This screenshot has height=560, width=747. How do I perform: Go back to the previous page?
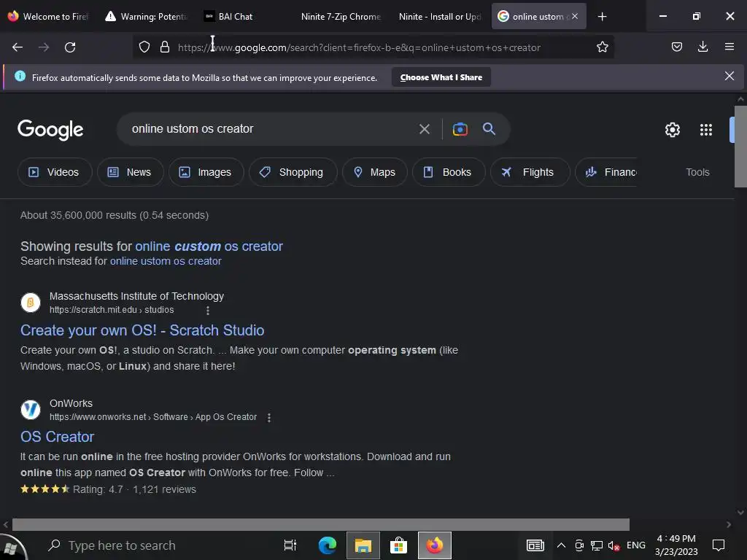pos(18,47)
